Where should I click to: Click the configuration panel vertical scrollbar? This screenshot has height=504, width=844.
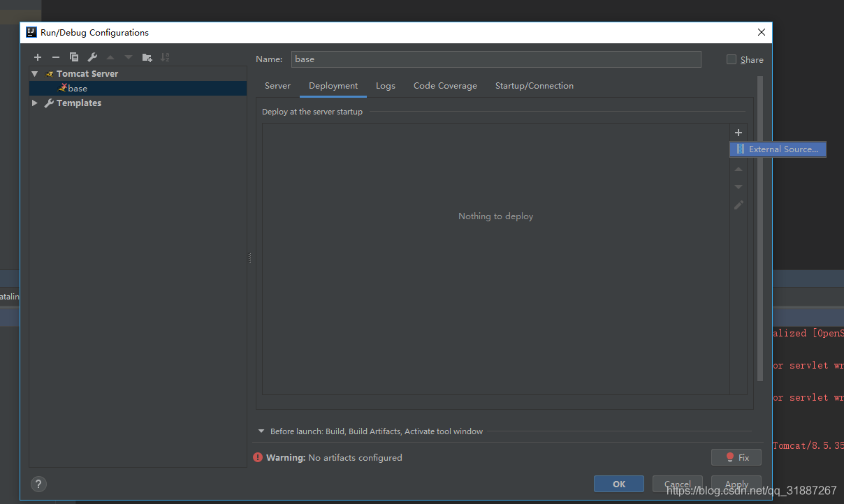click(760, 229)
